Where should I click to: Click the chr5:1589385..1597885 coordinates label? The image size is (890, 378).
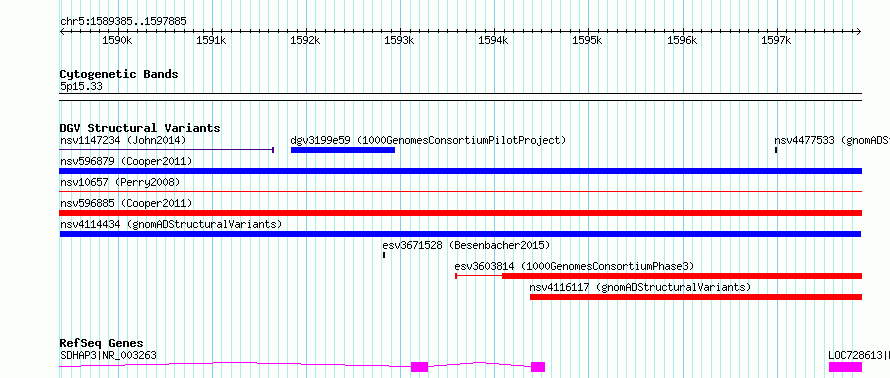[x=123, y=22]
